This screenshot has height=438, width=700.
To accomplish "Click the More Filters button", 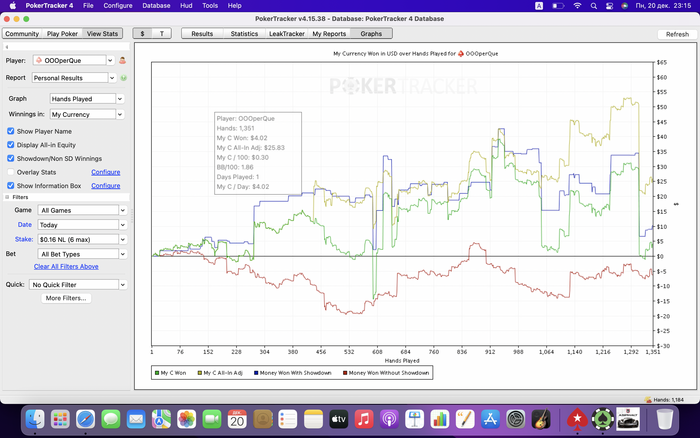I will click(66, 298).
